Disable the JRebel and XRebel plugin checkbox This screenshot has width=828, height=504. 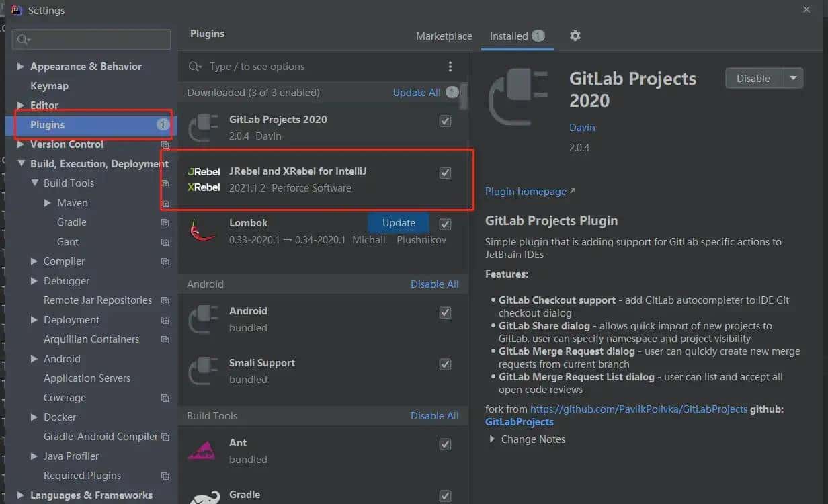(x=445, y=173)
